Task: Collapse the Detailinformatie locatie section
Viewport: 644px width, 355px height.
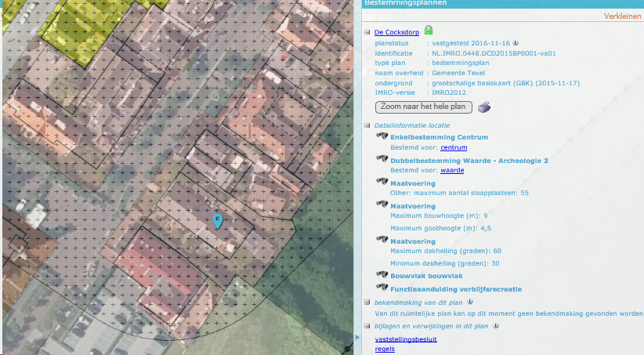Action: 367,125
